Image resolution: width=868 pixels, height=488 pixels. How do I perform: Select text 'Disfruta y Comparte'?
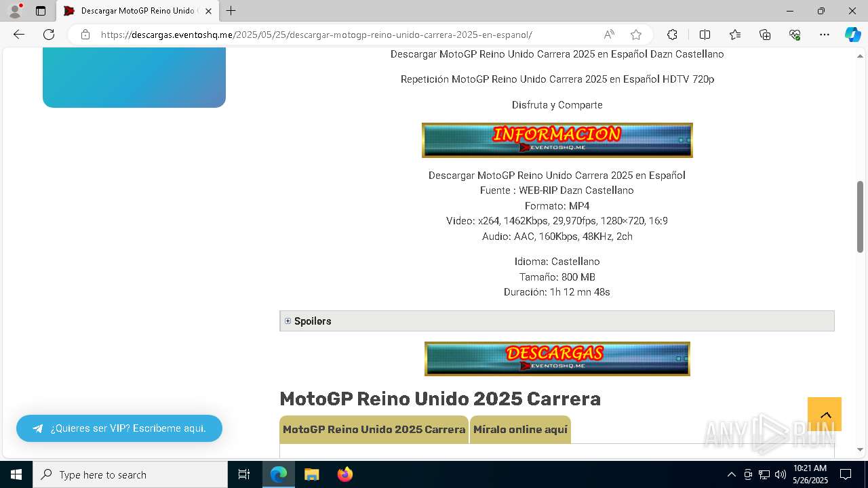pos(557,105)
